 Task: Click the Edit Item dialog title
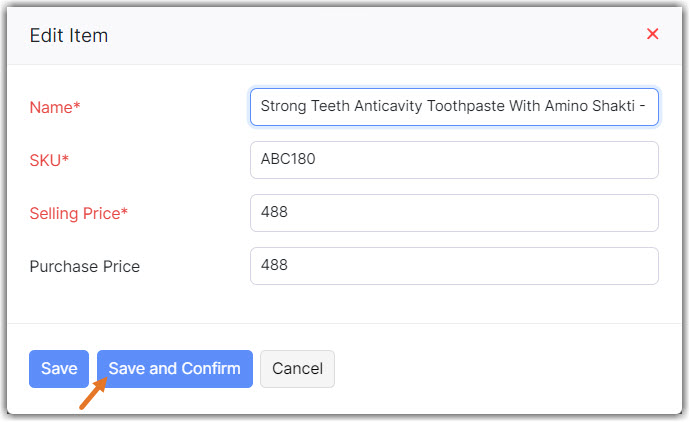[x=69, y=36]
